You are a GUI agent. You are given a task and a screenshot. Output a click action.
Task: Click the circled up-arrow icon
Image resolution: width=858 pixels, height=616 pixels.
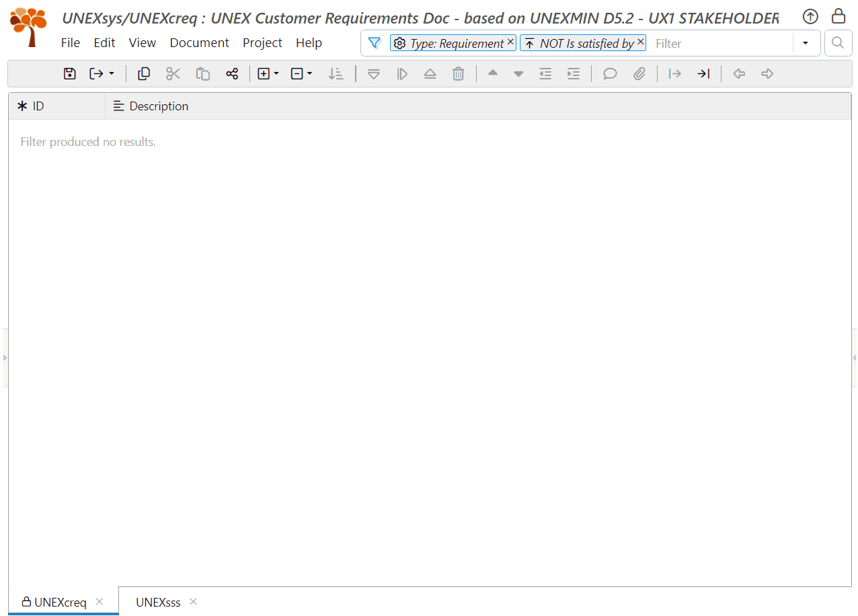point(810,17)
